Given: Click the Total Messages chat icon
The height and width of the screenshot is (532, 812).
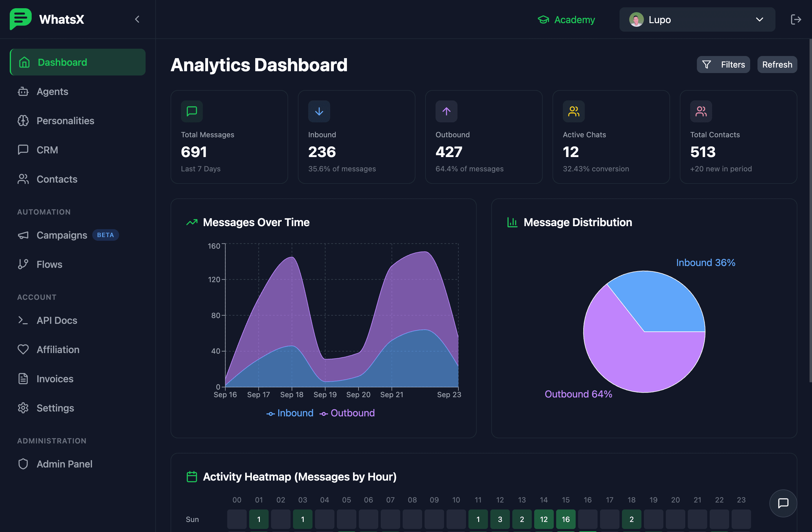Looking at the screenshot, I should [192, 111].
